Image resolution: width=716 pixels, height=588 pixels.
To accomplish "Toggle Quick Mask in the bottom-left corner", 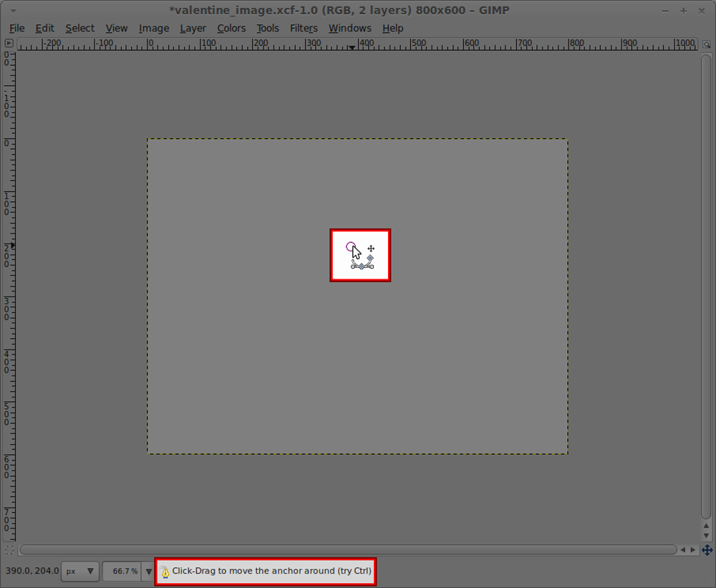I will pyautogui.click(x=9, y=550).
